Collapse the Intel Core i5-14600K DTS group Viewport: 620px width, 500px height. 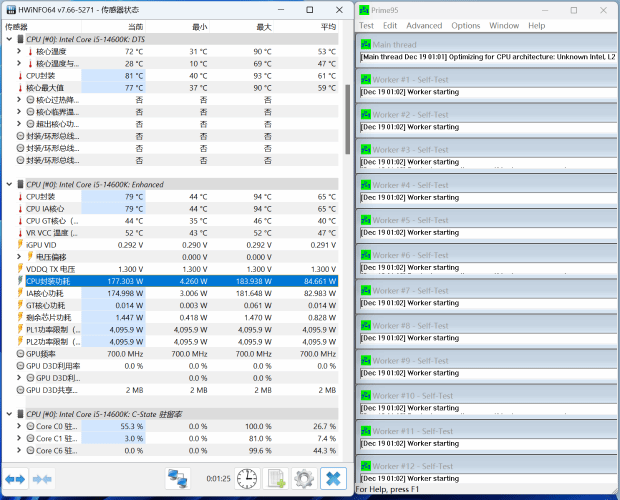pyautogui.click(x=9, y=39)
